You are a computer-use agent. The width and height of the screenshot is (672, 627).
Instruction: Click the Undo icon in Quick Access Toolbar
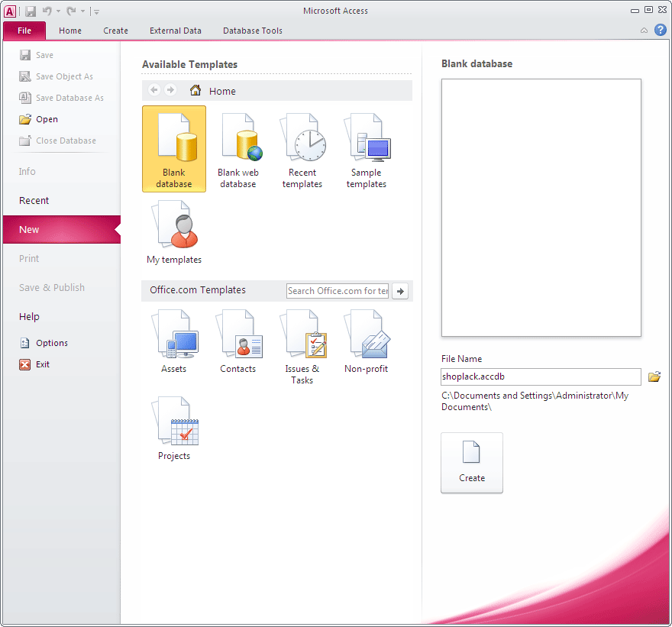(x=47, y=11)
